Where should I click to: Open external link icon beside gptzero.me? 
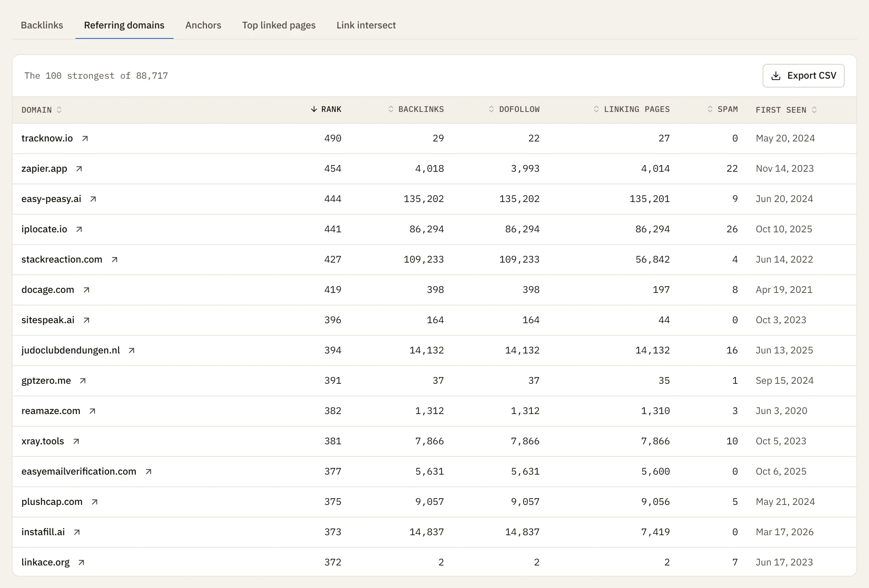point(83,380)
